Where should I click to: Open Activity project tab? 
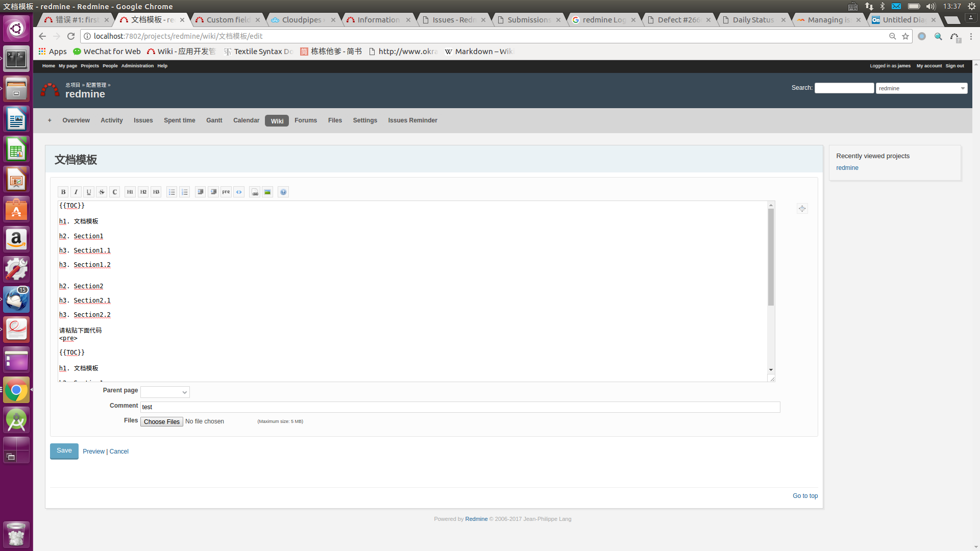(x=112, y=120)
